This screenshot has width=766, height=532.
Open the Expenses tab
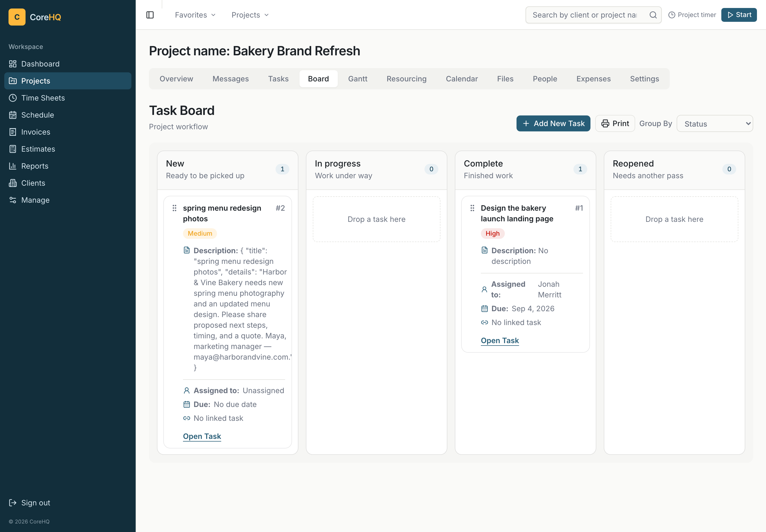(x=593, y=79)
